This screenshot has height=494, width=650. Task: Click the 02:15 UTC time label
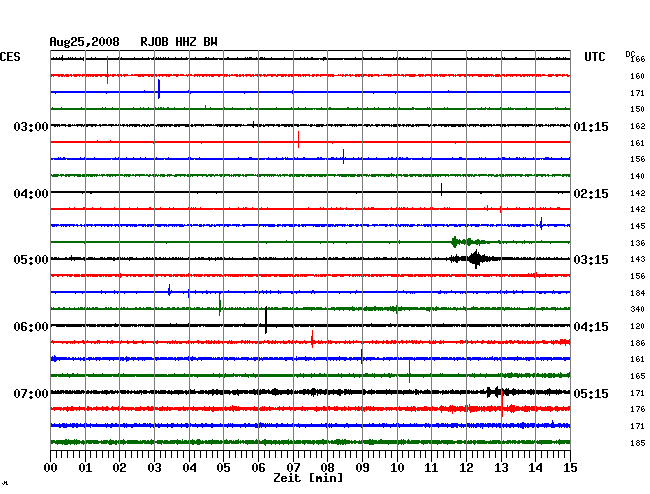[x=591, y=194]
